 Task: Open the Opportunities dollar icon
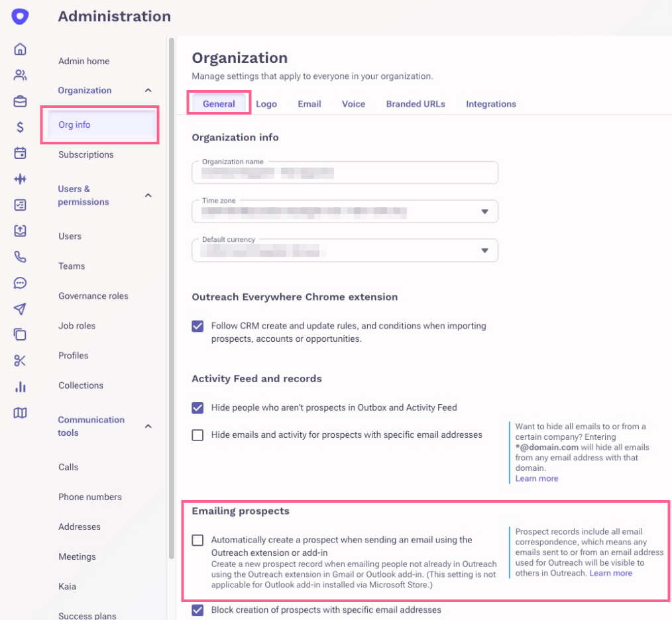20,127
